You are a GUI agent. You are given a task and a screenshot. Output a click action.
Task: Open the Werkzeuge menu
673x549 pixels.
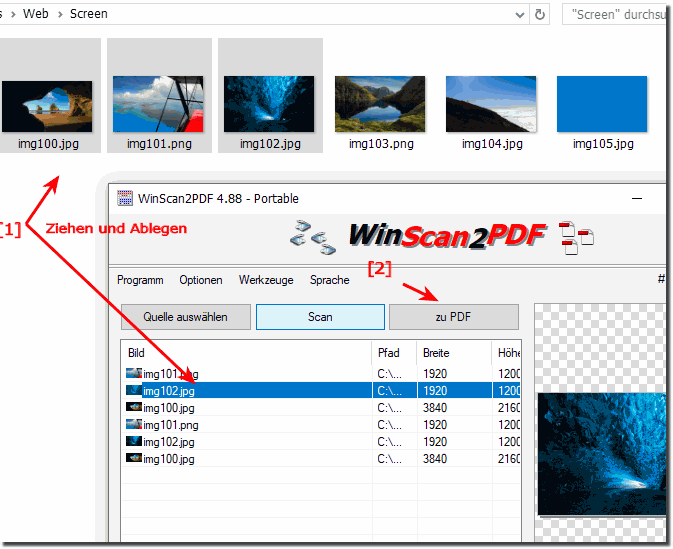coord(266,280)
